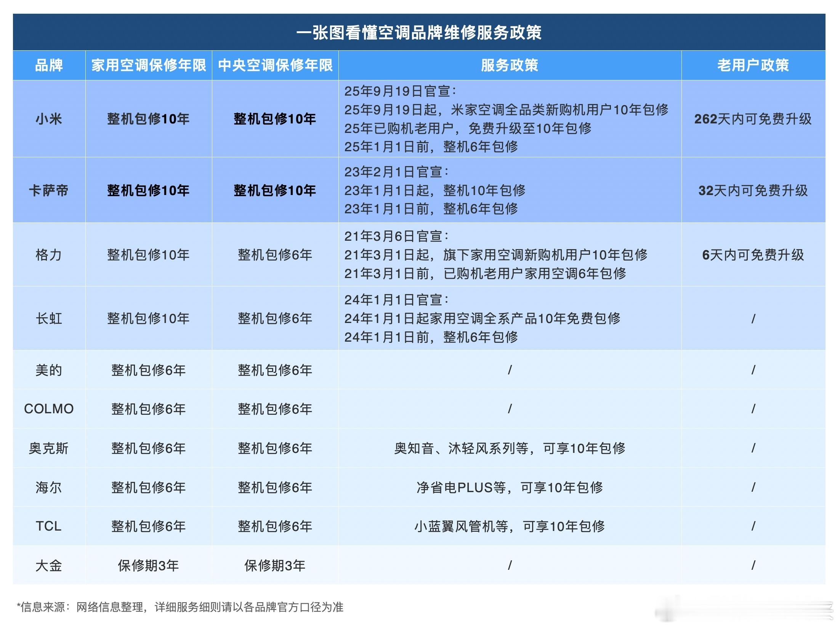Click the 海尔 brand cell
Screen dimensions: 840x630
point(49,487)
